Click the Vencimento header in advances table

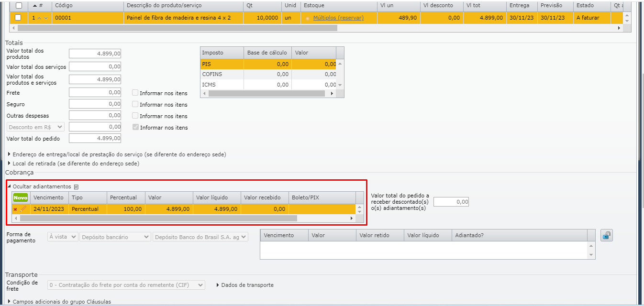click(48, 197)
